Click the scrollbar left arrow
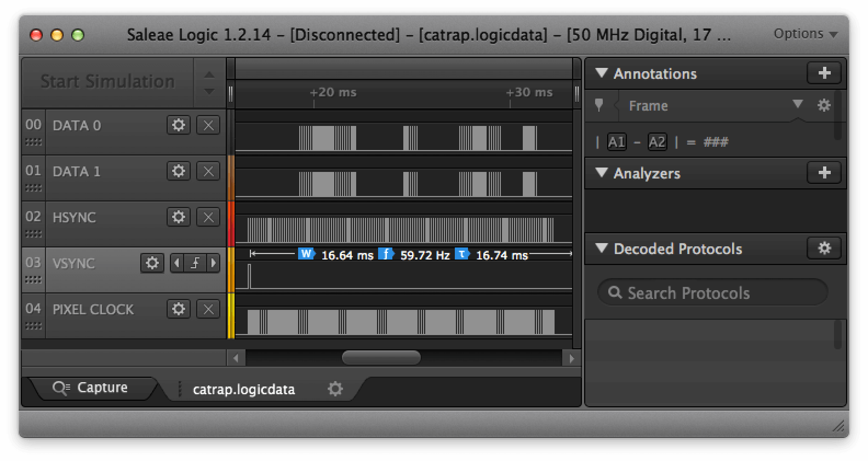This screenshot has height=461, width=868. 236,359
